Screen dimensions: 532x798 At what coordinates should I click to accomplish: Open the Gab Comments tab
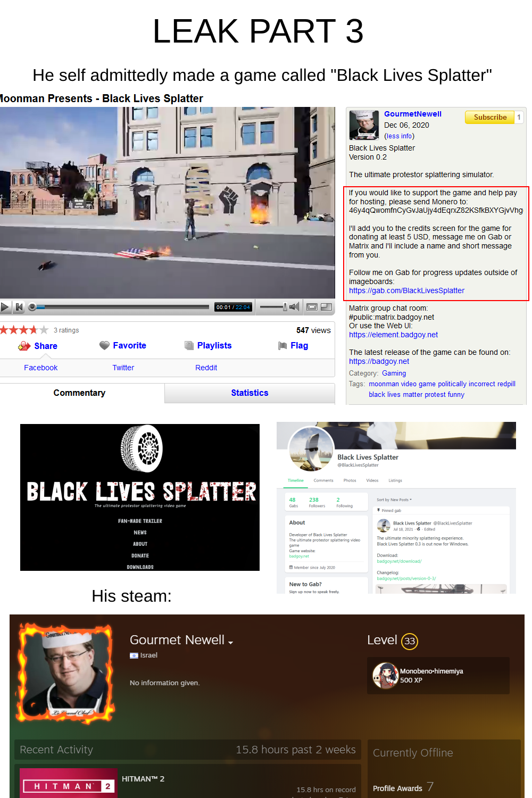tap(323, 480)
